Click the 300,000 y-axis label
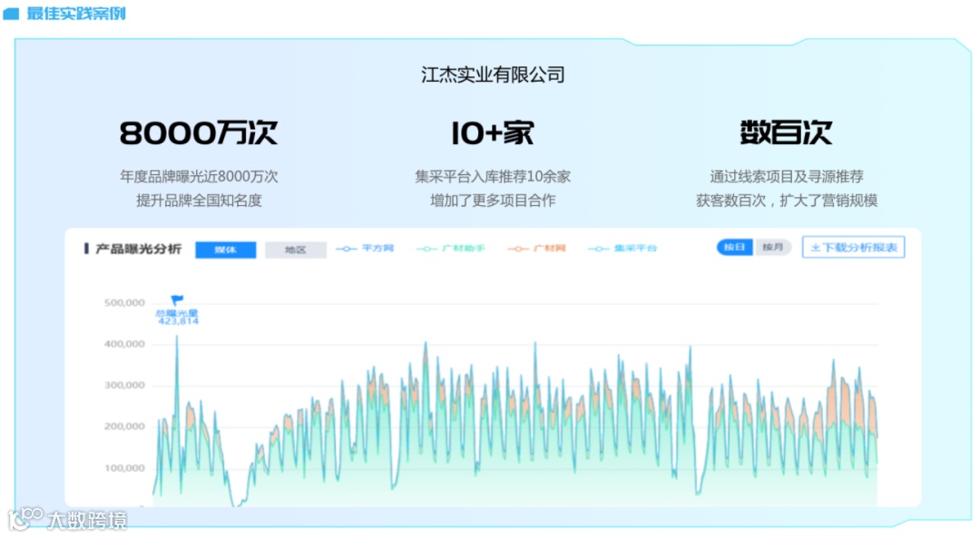 coord(124,386)
